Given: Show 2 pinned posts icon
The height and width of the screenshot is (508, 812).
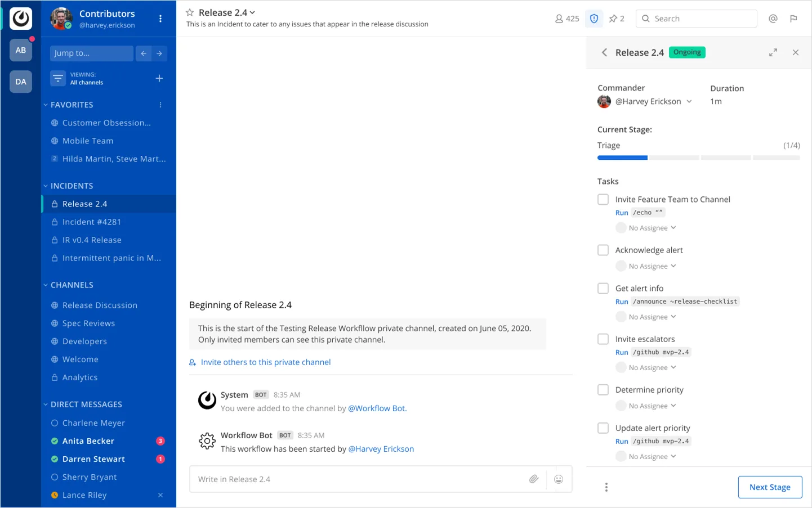Looking at the screenshot, I should coord(617,19).
